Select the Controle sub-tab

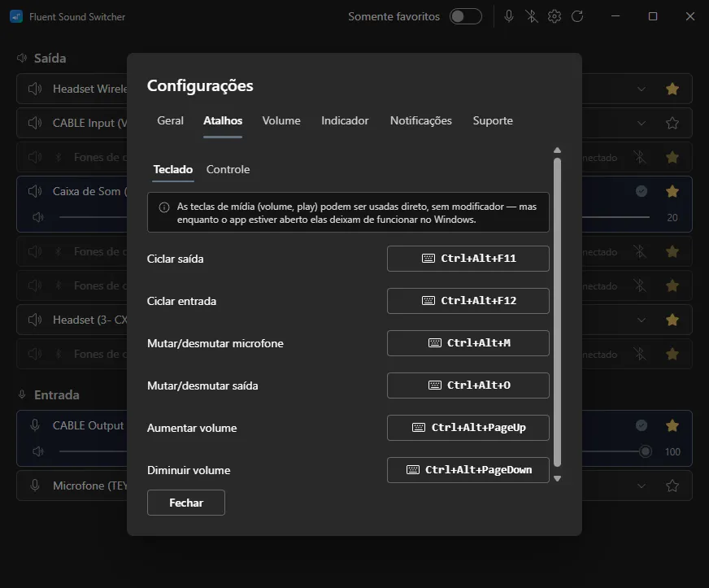(x=228, y=170)
